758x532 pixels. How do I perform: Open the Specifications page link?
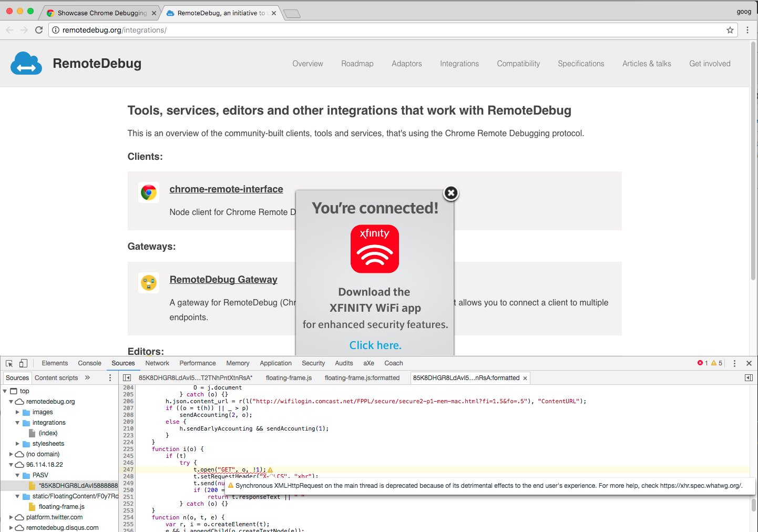tap(581, 64)
